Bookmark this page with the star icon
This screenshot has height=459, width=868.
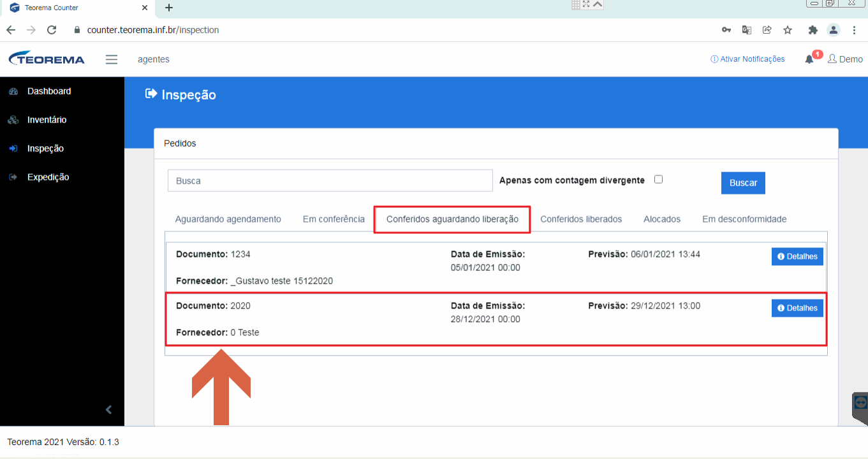click(x=788, y=30)
